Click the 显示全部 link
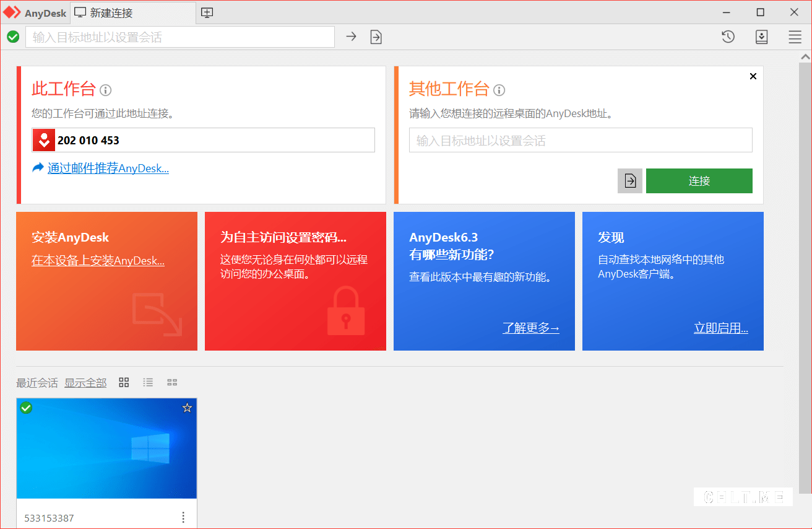Viewport: 812px width, 529px height. click(85, 383)
